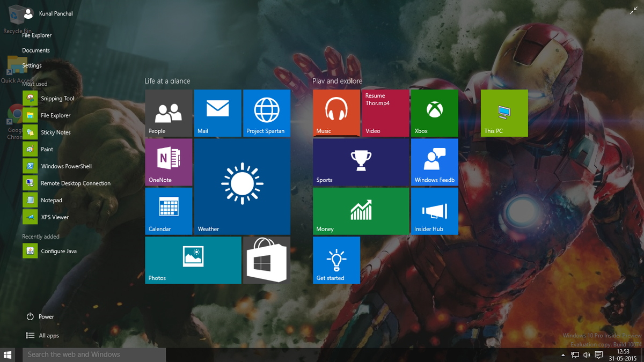Screen dimensions: 644x362
Task: Open the This PC tile
Action: [504, 113]
